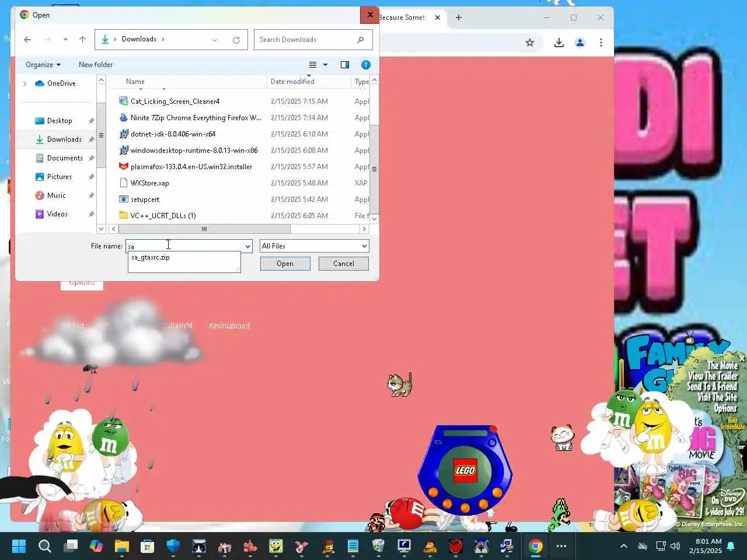Expand the File name combo box arrow
Viewport: 747px width, 560px height.
click(x=247, y=246)
